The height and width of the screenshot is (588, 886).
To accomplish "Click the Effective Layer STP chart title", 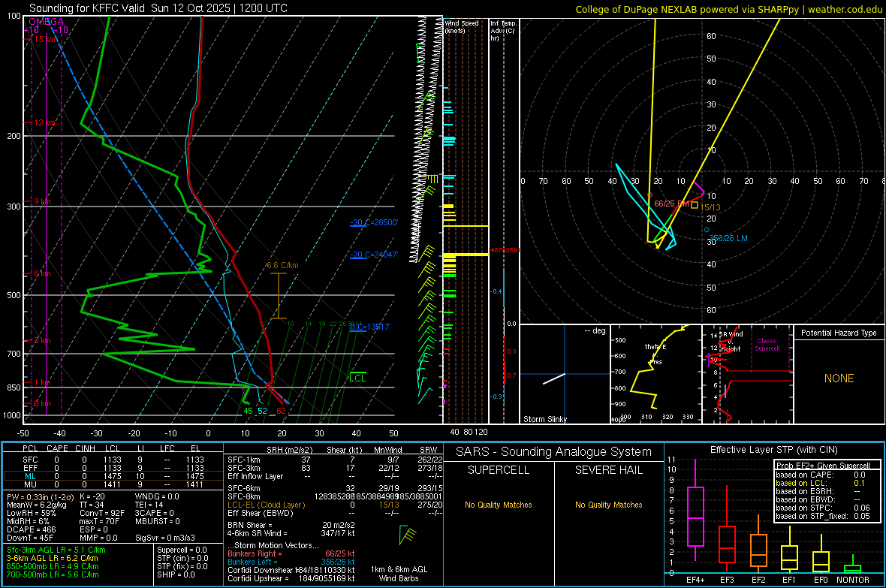I will point(773,450).
